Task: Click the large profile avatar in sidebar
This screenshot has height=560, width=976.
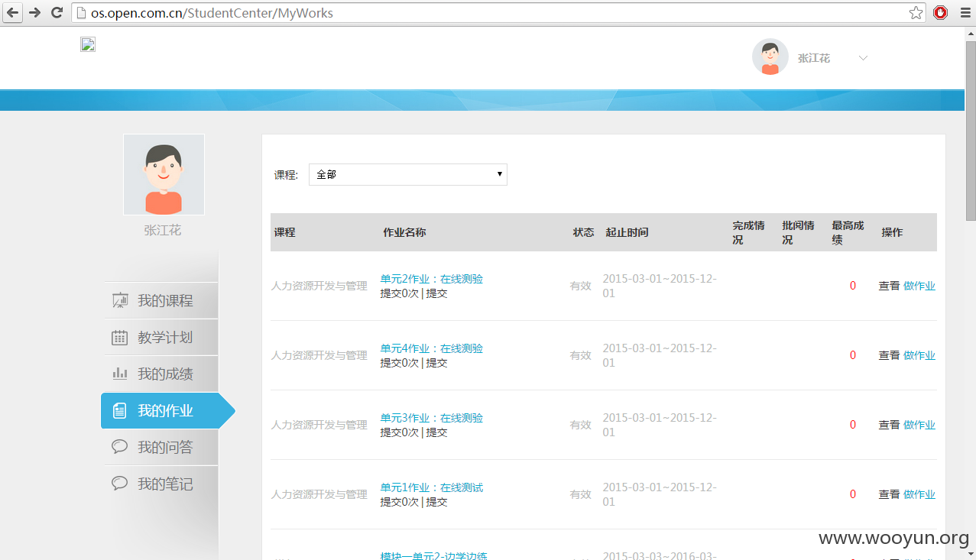Action: (x=164, y=174)
